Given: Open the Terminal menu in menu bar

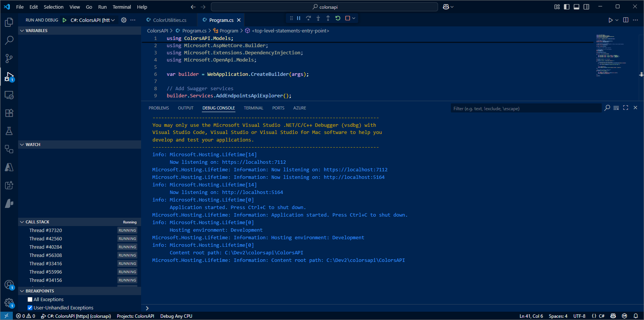Looking at the screenshot, I should point(121,7).
